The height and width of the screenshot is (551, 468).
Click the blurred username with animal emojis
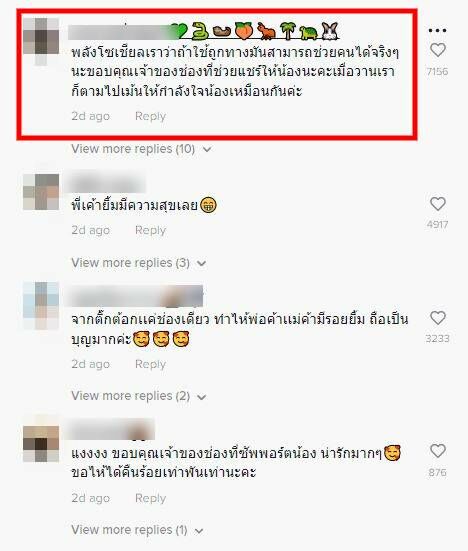pos(203,32)
